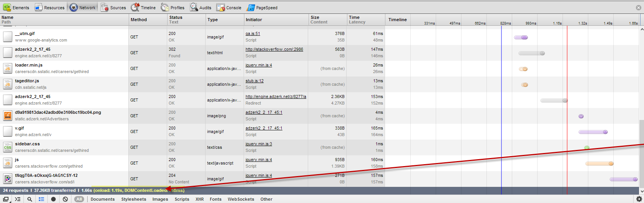Open the adzerk2_2_17_45:1 link in v.gif row

(x=264, y=128)
